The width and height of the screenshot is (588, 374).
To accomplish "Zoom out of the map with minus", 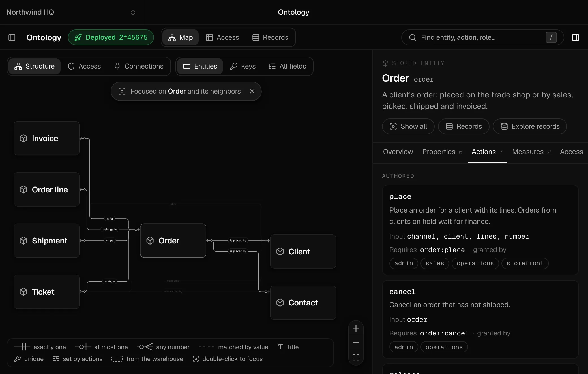I will pos(356,343).
